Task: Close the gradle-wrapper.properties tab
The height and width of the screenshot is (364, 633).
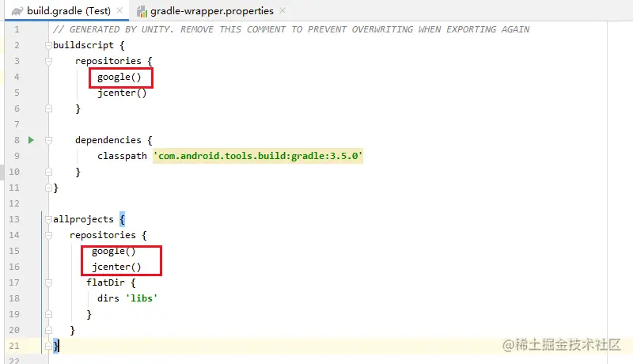Action: tap(282, 10)
